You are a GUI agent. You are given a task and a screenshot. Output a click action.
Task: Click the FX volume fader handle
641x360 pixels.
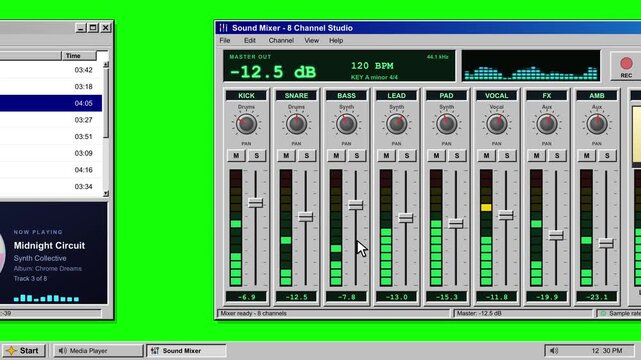tap(556, 235)
